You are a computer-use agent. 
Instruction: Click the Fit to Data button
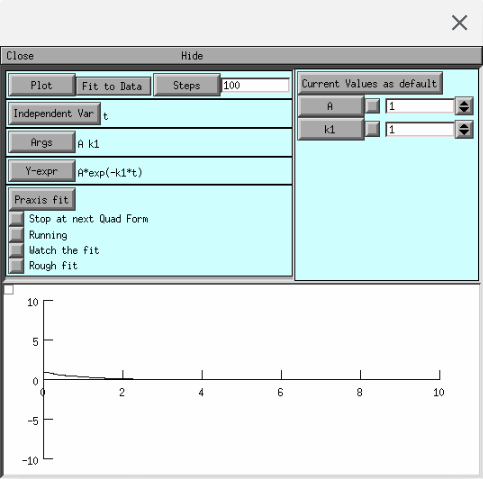pos(113,86)
